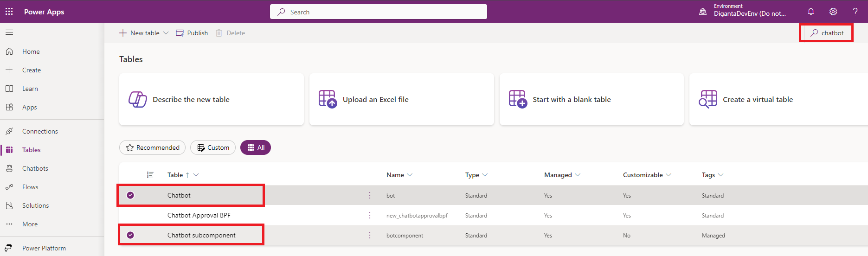Click New table button

click(139, 33)
